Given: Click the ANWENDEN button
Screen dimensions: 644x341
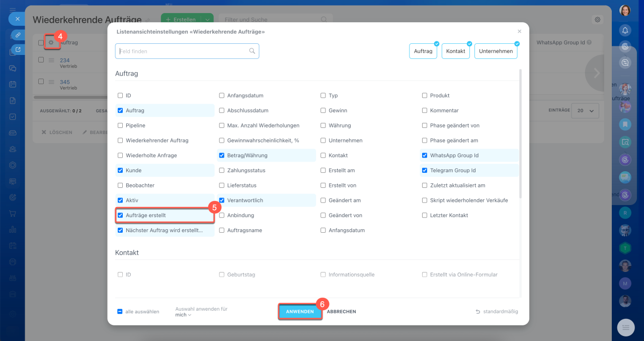Looking at the screenshot, I should 300,311.
